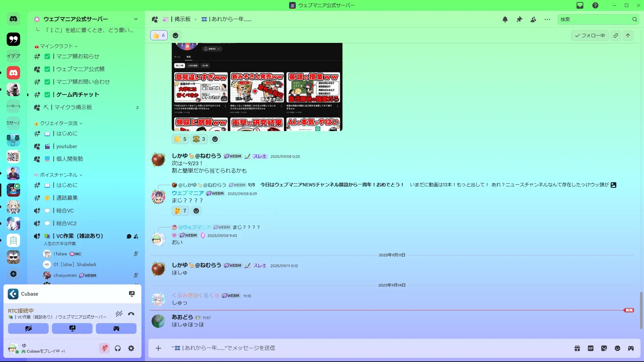
Task: Collapse the マインクラフト category
Action: (56, 46)
